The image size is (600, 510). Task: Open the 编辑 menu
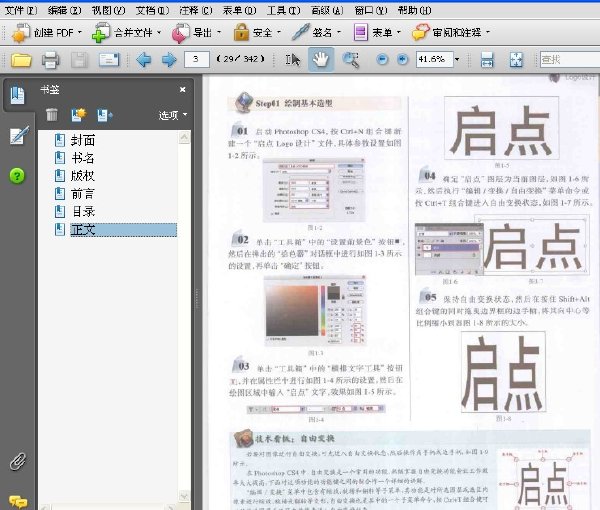point(64,10)
